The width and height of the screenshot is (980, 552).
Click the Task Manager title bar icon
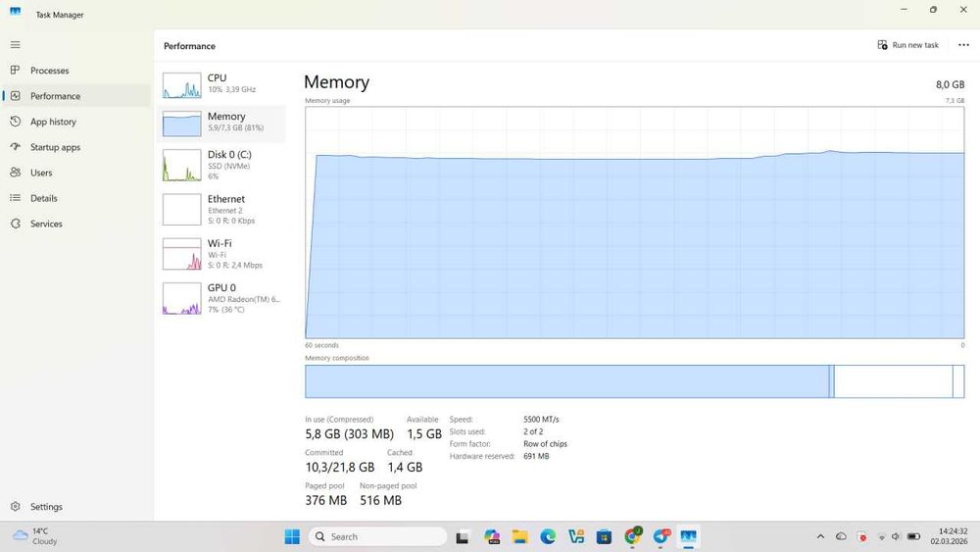15,11
